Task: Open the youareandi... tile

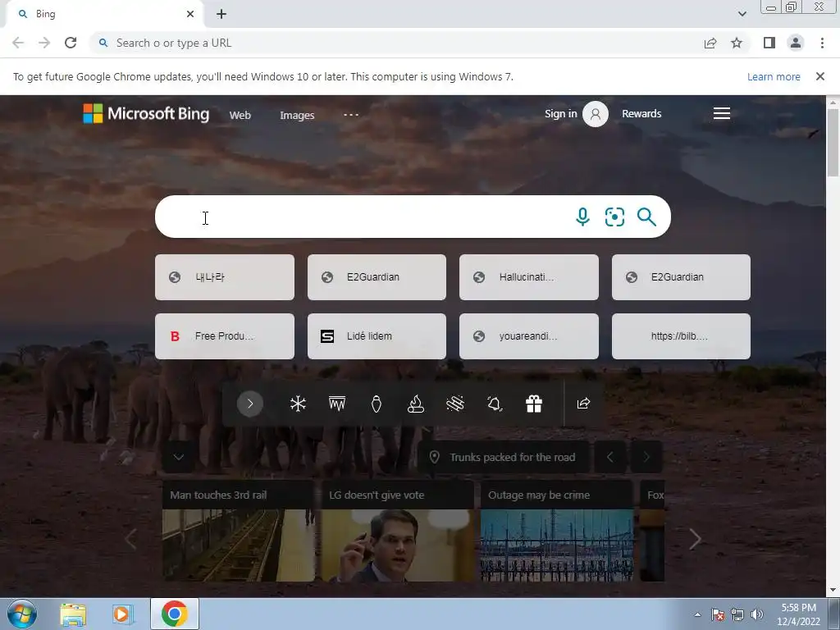Action: pyautogui.click(x=529, y=336)
